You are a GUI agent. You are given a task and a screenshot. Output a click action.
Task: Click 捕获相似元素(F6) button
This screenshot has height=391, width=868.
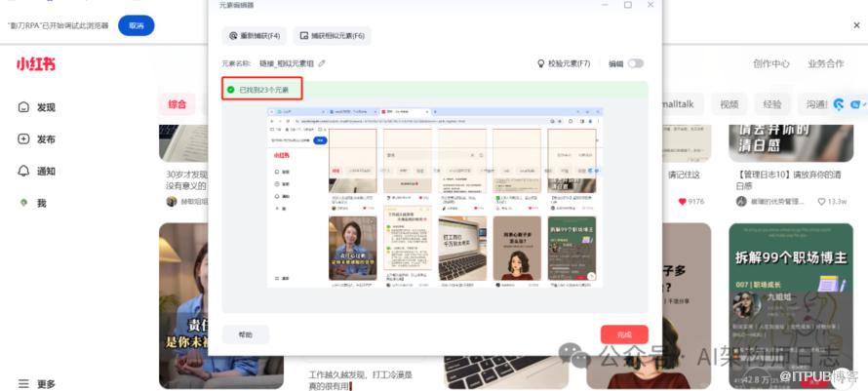(x=331, y=35)
